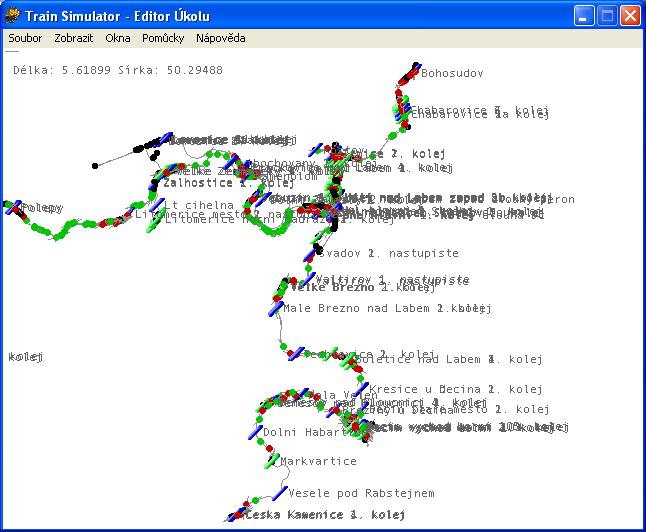The width and height of the screenshot is (646, 532).
Task: Click the Male Brezno nad Labem marker
Action: [276, 308]
